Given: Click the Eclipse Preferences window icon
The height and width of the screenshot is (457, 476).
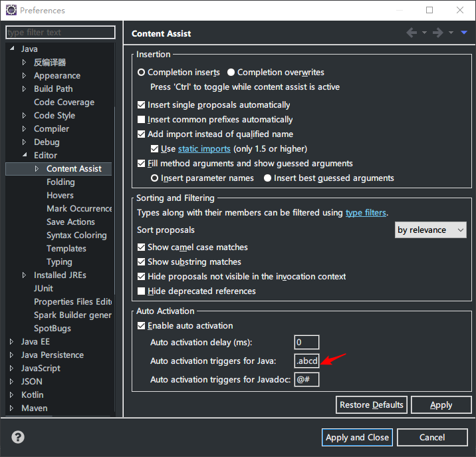Looking at the screenshot, I should point(11,10).
